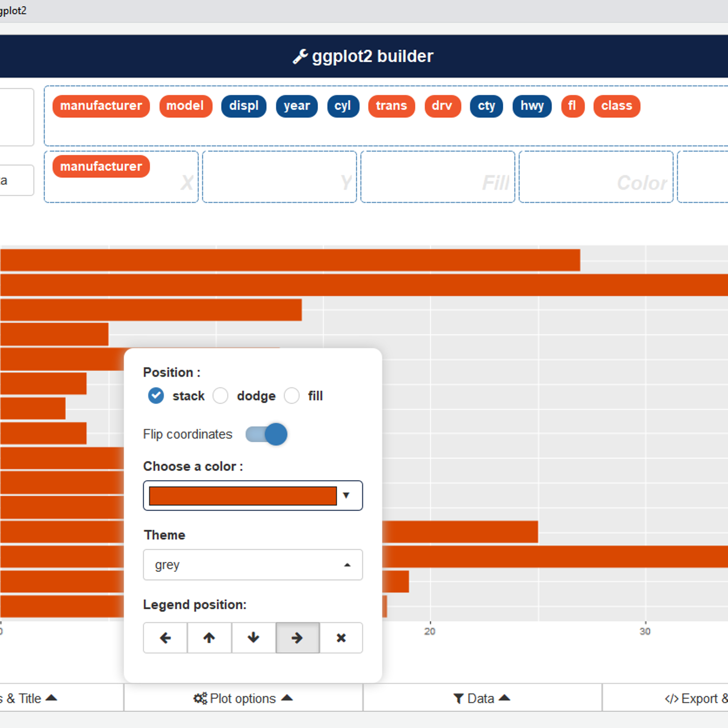Click manufacturer badge in X dropzone

point(101,167)
